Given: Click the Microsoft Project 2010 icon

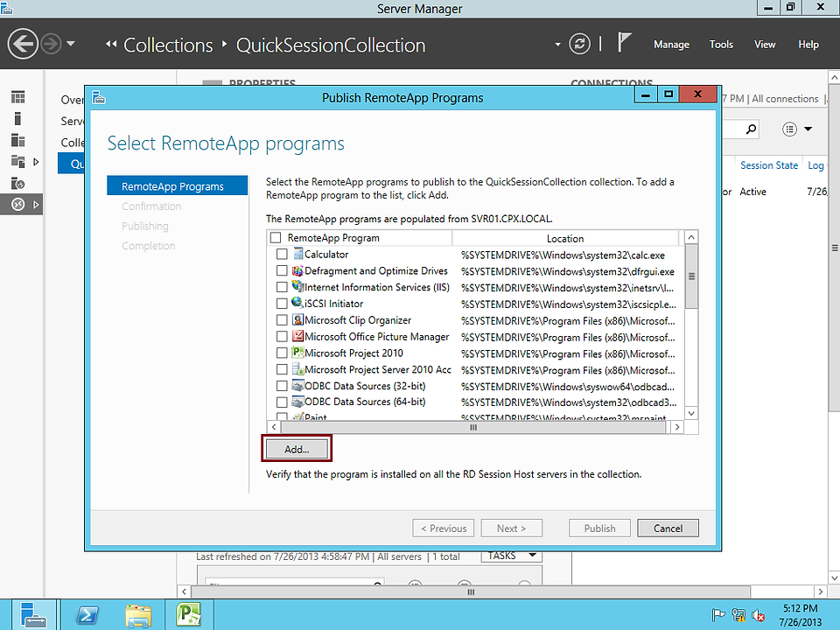Looking at the screenshot, I should tap(297, 353).
